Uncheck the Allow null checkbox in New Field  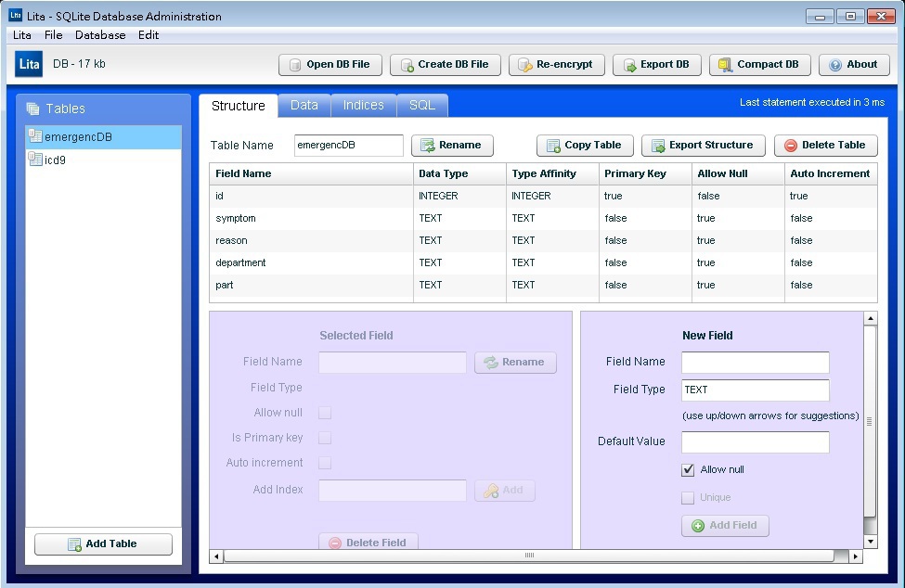pyautogui.click(x=688, y=470)
